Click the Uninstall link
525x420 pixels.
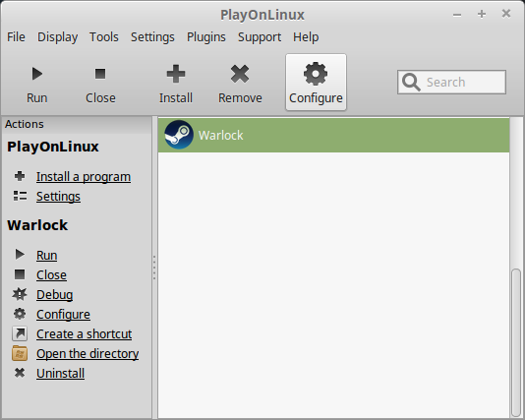click(60, 373)
